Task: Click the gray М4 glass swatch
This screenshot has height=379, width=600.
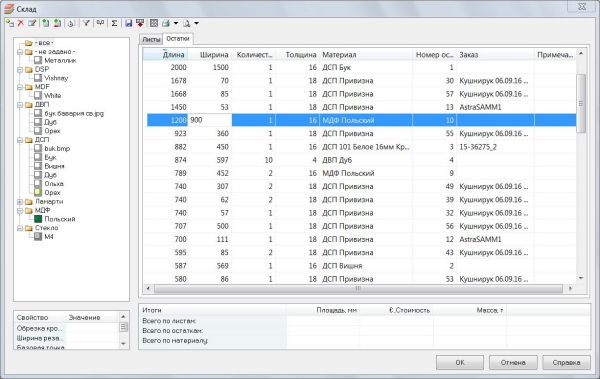Action: coord(38,237)
